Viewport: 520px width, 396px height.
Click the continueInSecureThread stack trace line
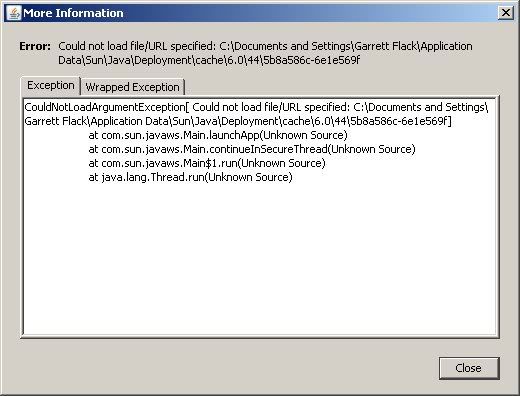pos(252,149)
